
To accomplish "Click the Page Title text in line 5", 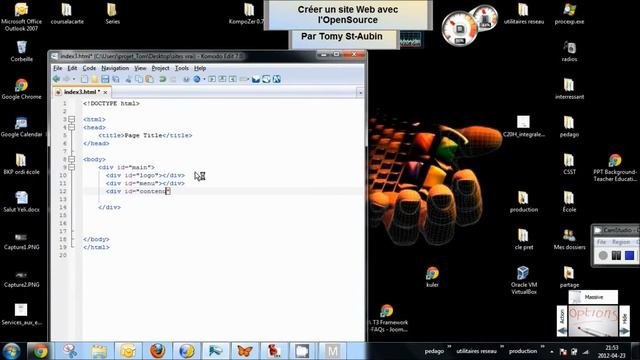I will pyautogui.click(x=143, y=135).
